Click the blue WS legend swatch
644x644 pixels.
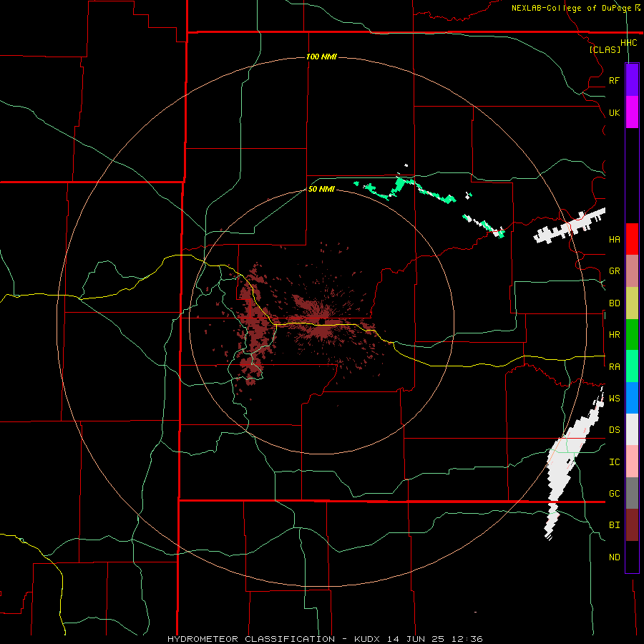pyautogui.click(x=632, y=398)
